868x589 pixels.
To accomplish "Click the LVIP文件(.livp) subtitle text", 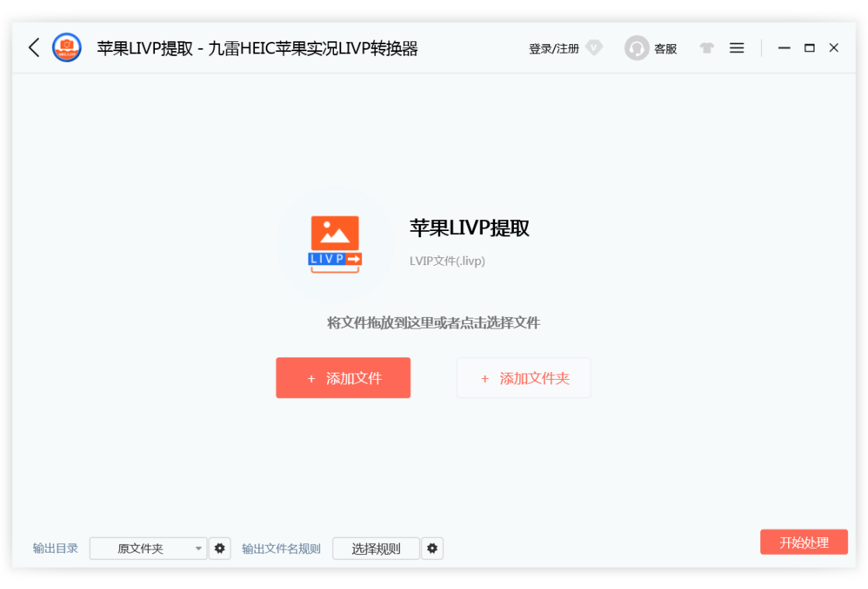I will [447, 260].
